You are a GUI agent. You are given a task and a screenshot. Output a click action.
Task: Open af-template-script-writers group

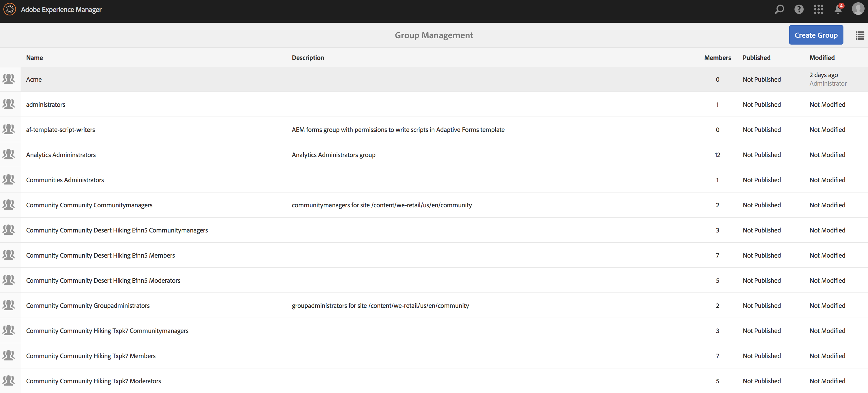[x=61, y=130]
